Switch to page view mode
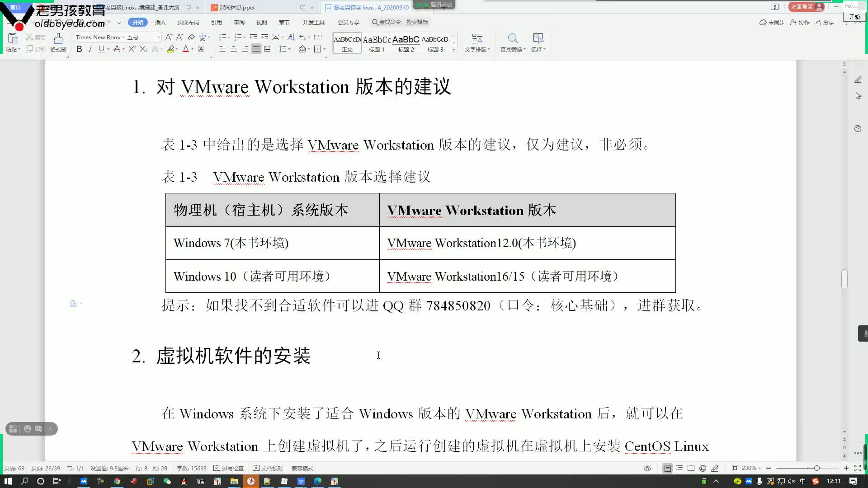This screenshot has width=868, height=488. pos(667,468)
